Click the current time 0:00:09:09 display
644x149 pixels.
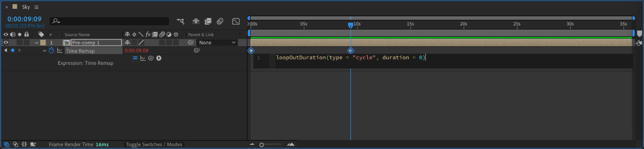24,19
